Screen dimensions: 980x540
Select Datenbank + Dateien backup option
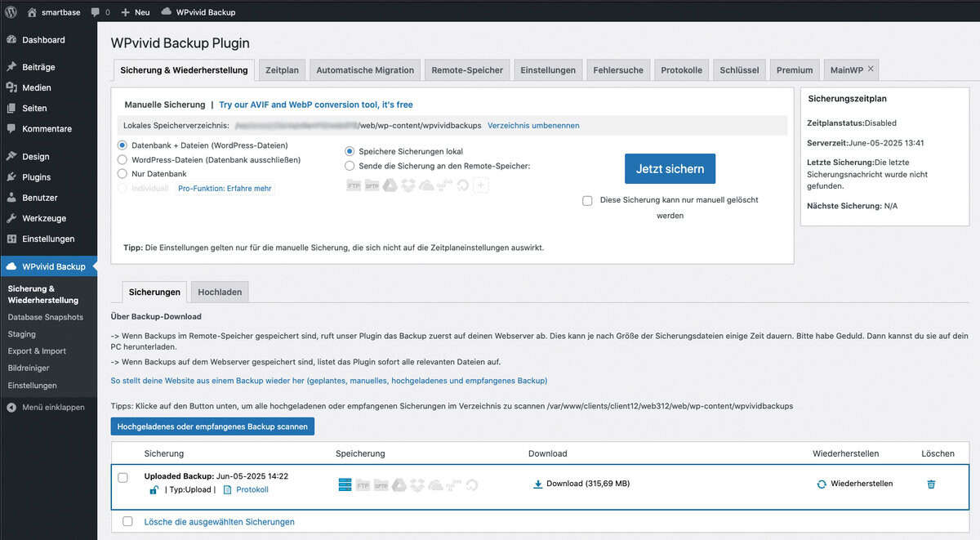click(x=123, y=145)
